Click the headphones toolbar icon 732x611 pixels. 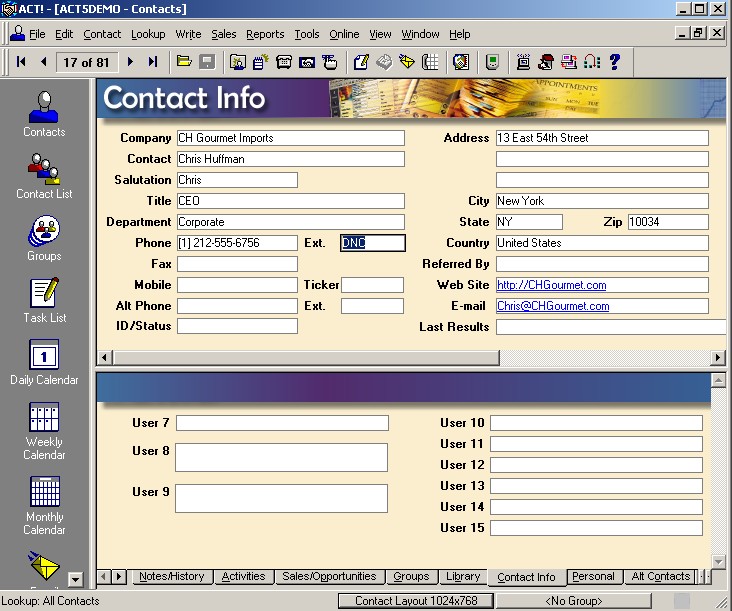(x=591, y=62)
